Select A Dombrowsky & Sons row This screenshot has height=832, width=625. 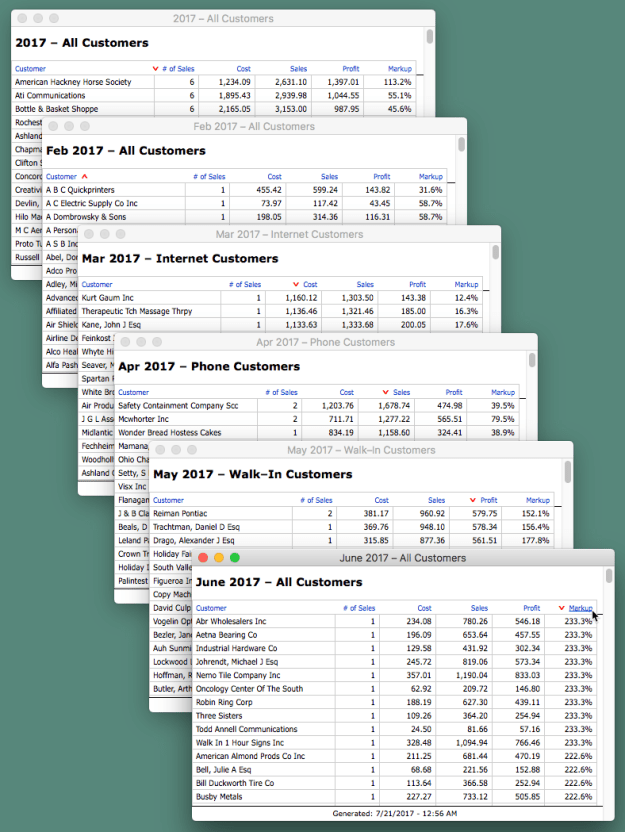245,217
